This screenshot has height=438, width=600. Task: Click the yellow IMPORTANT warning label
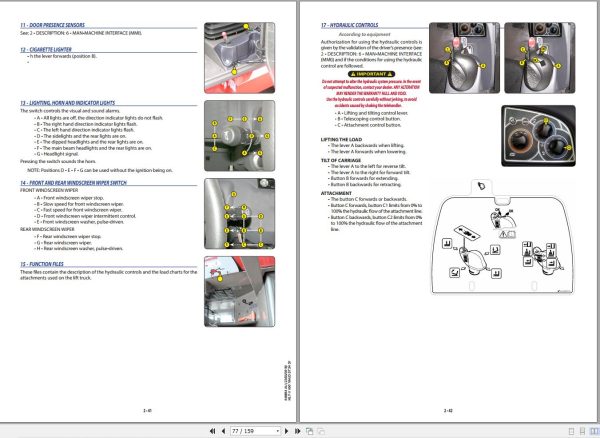click(372, 74)
